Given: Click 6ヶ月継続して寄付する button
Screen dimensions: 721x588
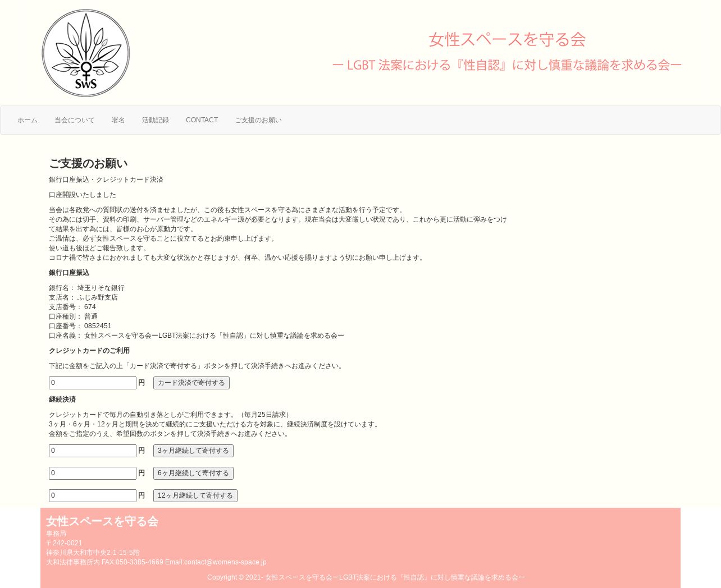Looking at the screenshot, I should point(193,473).
